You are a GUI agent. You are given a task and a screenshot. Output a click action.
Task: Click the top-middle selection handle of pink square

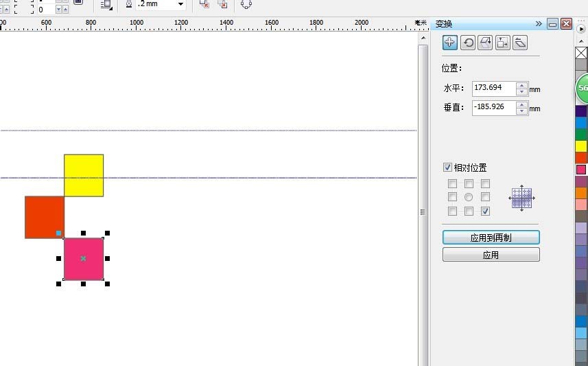coord(83,233)
